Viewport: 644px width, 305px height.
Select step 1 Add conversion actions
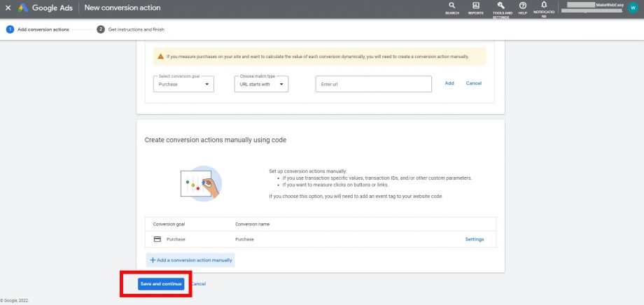(38, 29)
